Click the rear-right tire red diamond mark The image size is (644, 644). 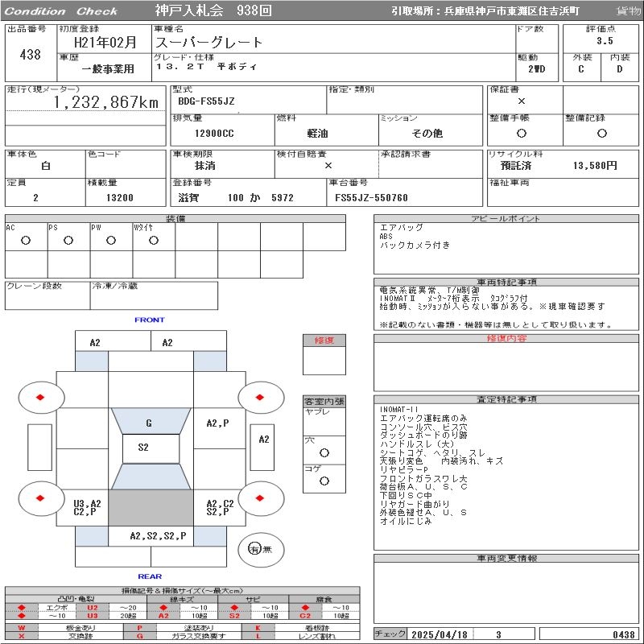click(259, 498)
